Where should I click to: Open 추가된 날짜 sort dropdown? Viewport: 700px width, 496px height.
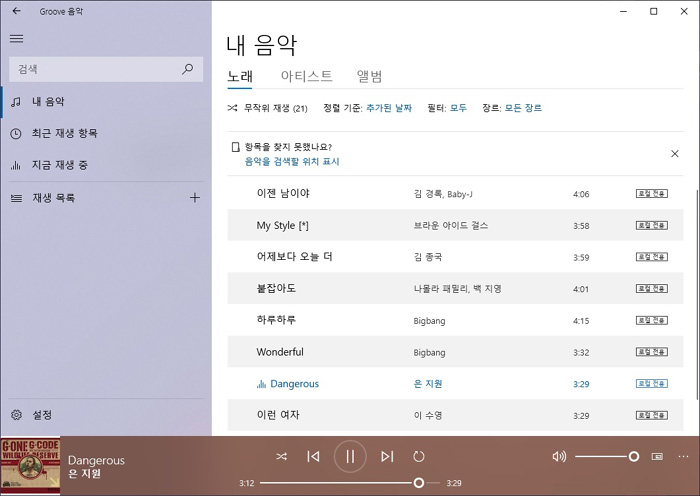[x=389, y=108]
